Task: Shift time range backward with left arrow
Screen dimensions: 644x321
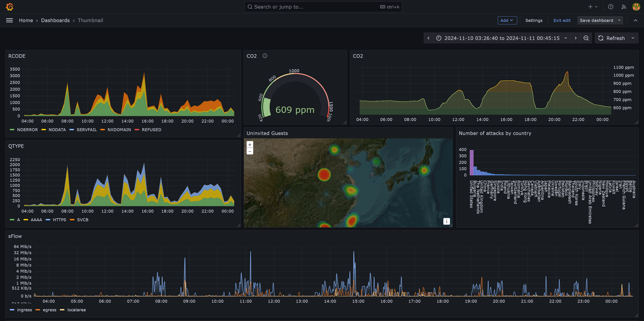Action: point(429,38)
